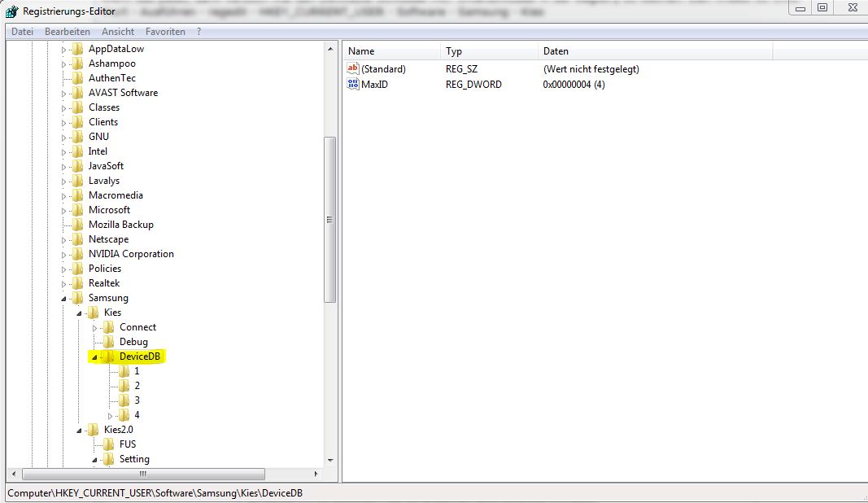Collapse the DeviceDB key
The image size is (868, 503).
(94, 357)
